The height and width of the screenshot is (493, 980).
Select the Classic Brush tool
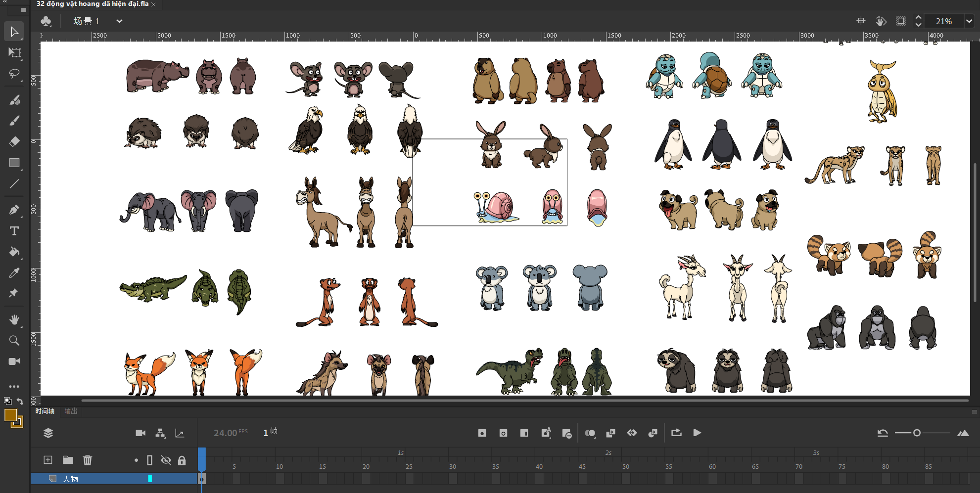coord(14,121)
